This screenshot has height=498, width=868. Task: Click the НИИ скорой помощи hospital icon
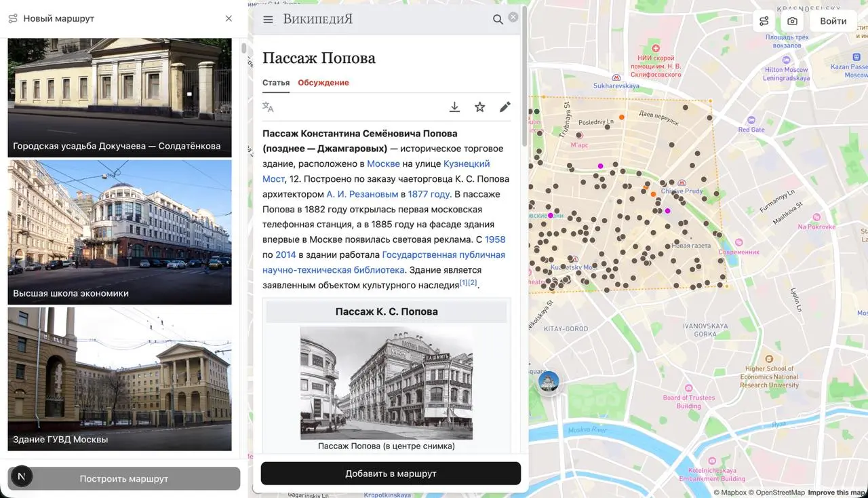click(x=656, y=49)
